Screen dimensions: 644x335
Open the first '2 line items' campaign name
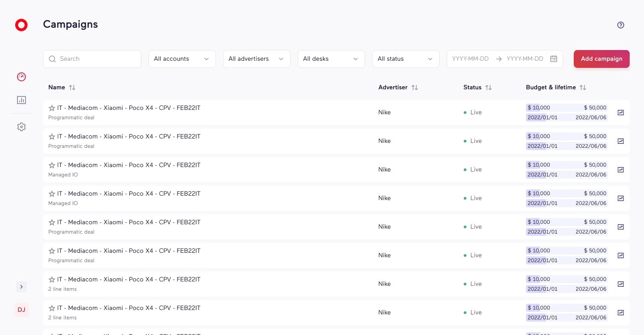click(x=129, y=279)
